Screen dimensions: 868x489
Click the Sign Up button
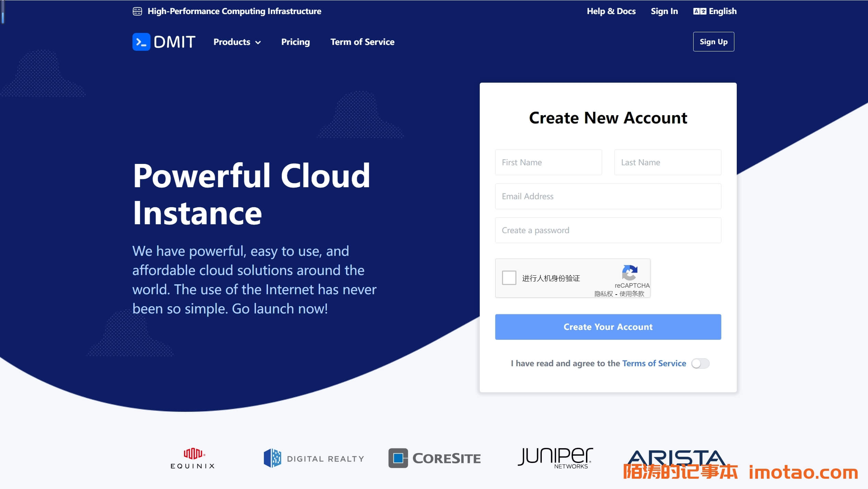pyautogui.click(x=713, y=42)
